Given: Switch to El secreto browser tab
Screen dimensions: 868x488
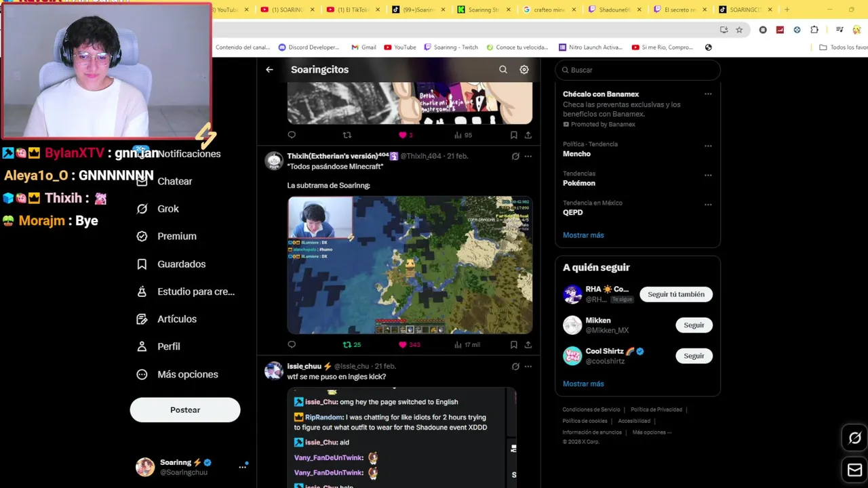Looking at the screenshot, I should coord(678,9).
